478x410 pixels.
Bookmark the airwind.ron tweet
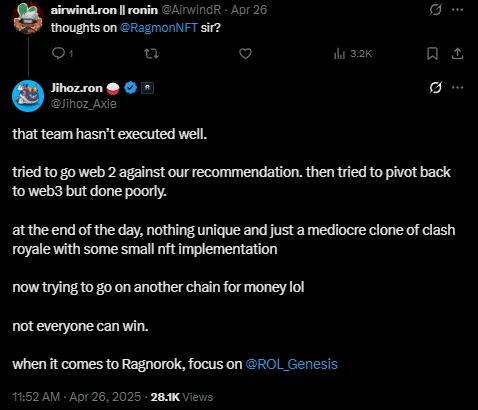point(432,53)
